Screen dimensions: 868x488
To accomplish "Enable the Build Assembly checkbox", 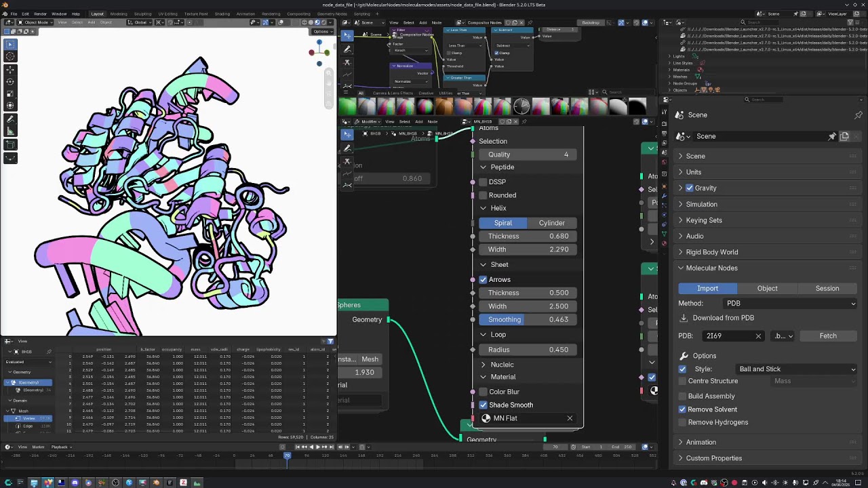I will [682, 396].
